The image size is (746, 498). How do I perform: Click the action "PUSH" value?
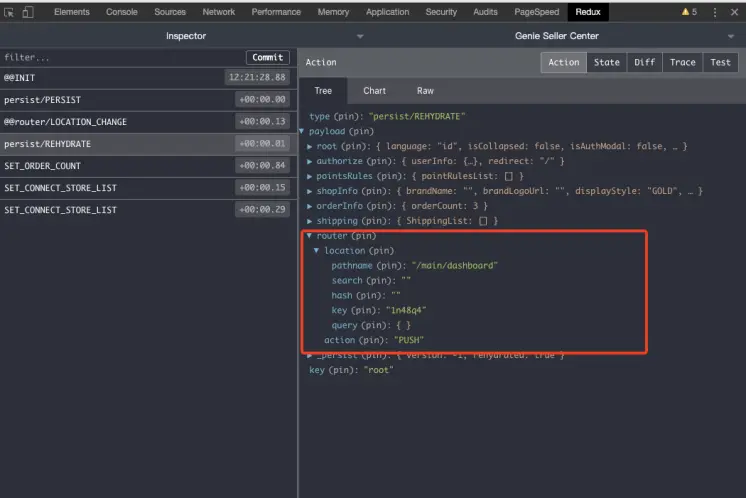point(409,341)
